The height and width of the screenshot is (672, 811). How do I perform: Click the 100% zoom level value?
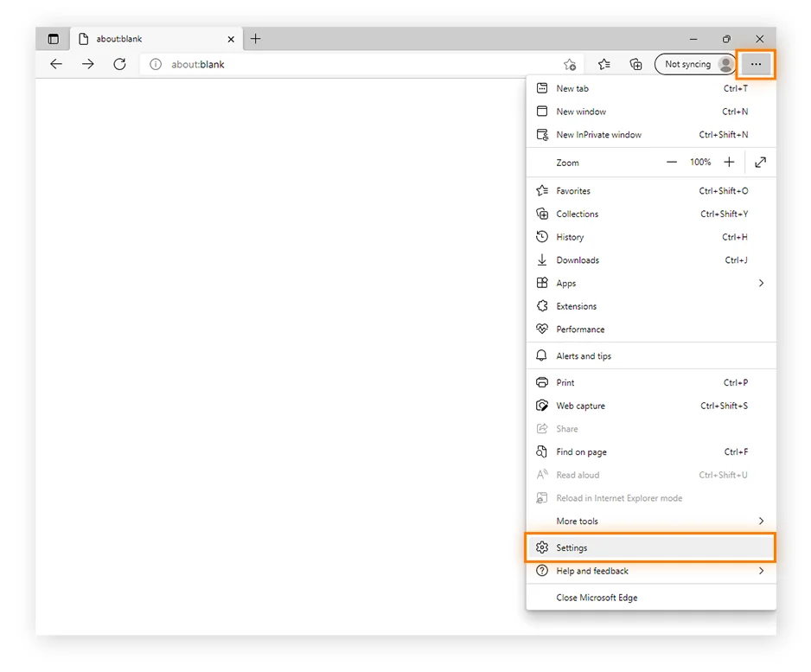click(x=700, y=163)
